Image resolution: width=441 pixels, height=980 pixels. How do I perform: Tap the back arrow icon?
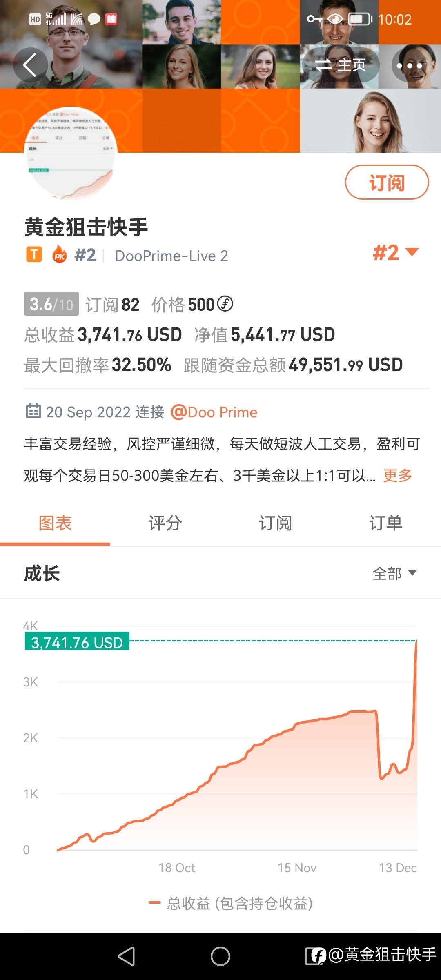tap(30, 65)
